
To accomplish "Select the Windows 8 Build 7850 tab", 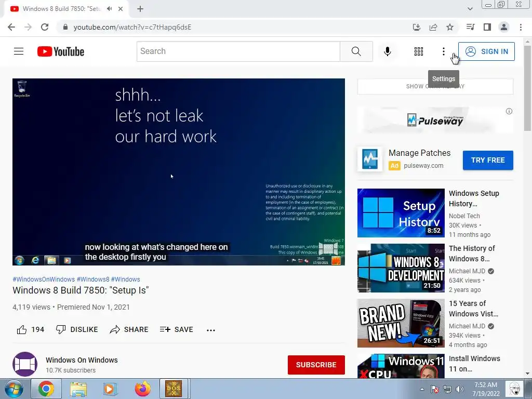I will click(x=61, y=9).
